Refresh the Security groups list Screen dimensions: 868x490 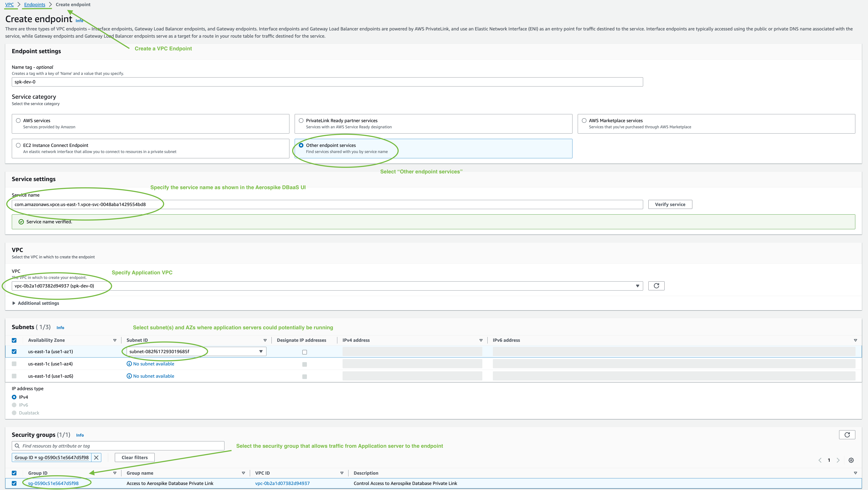tap(847, 435)
